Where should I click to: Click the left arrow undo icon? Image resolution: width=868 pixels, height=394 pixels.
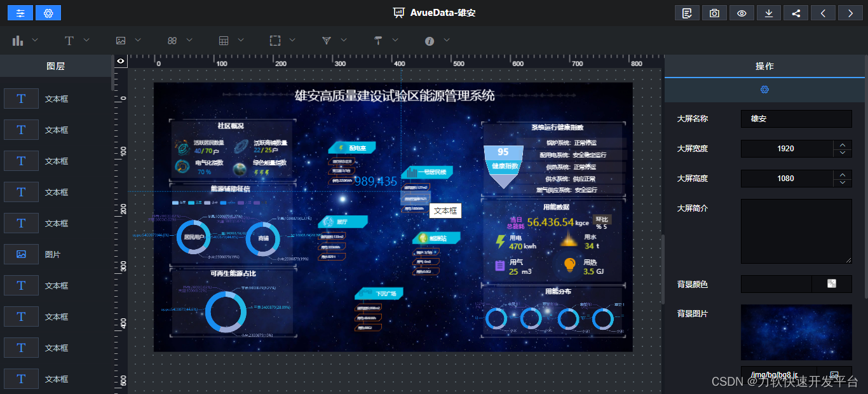click(824, 13)
